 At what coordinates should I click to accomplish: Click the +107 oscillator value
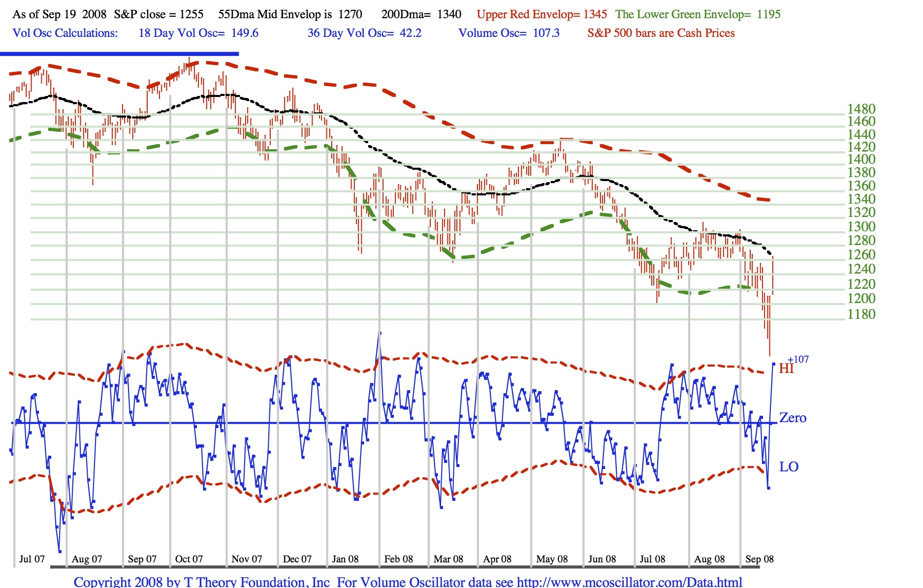click(x=798, y=359)
